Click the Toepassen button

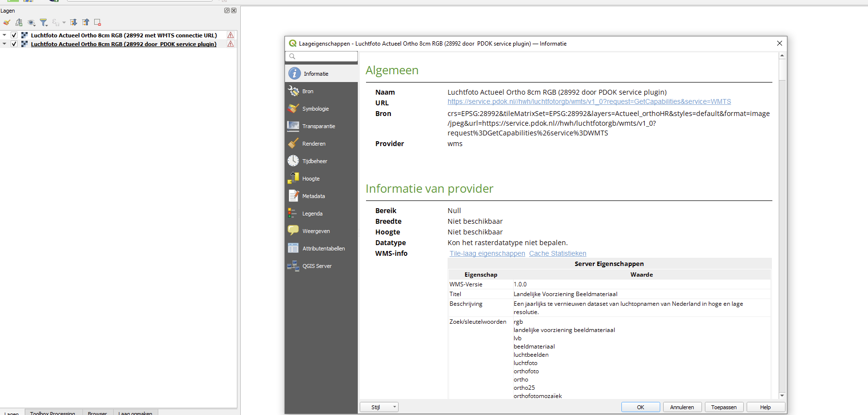tap(724, 407)
